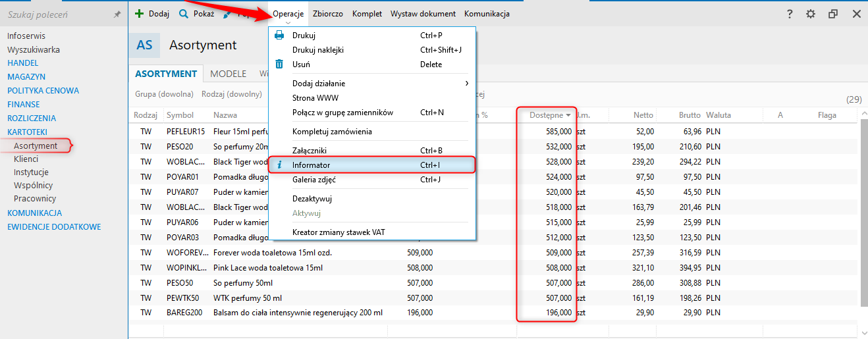Select Załączniki menu entry
Image resolution: width=868 pixels, height=339 pixels.
tap(372, 150)
